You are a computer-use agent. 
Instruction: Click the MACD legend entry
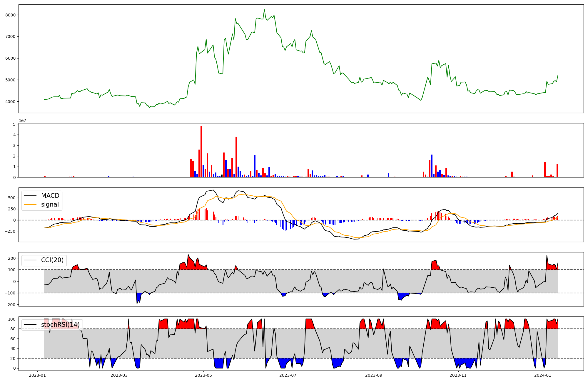[x=50, y=196]
